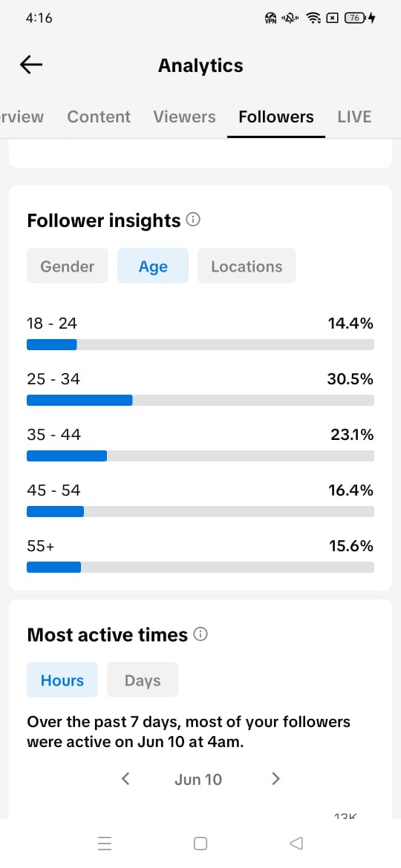Select the Age filter chip

153,266
